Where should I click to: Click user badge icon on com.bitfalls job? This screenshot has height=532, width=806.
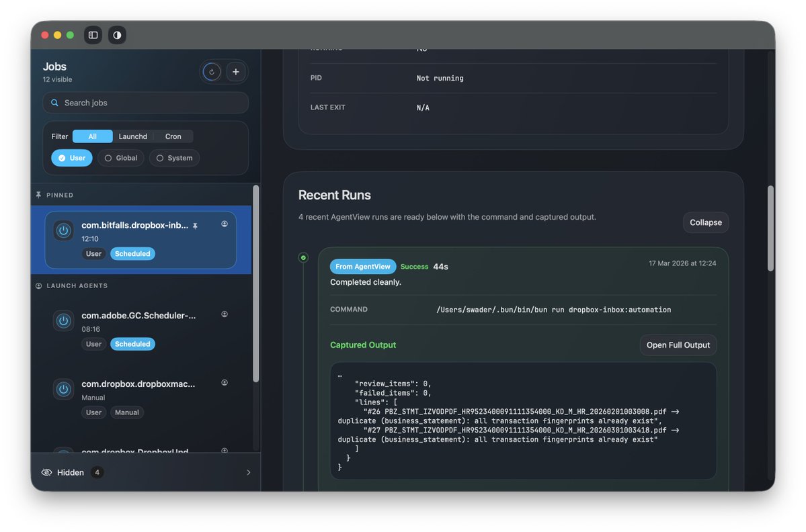pyautogui.click(x=225, y=224)
